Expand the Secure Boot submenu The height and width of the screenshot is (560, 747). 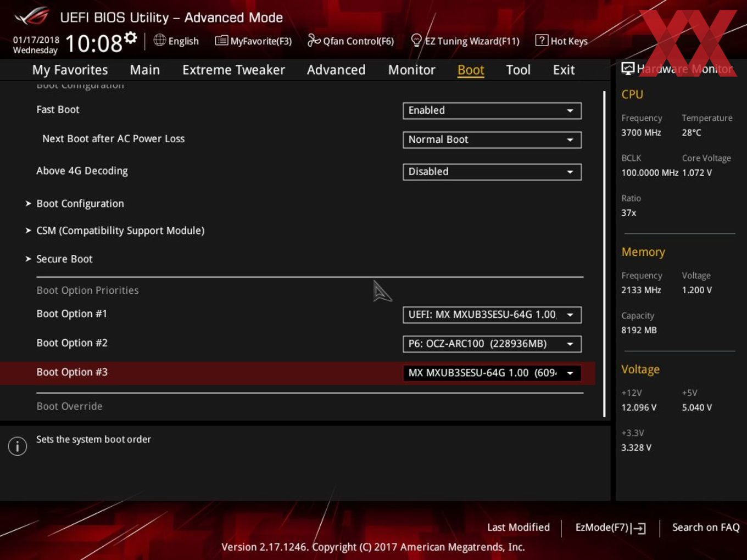pos(64,259)
